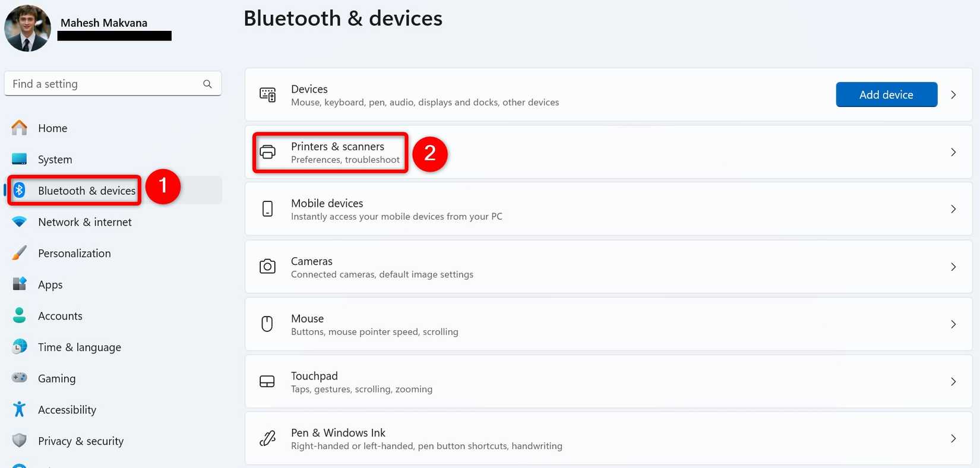This screenshot has height=468, width=980.
Task: Click the Mobile devices phone icon
Action: 268,209
